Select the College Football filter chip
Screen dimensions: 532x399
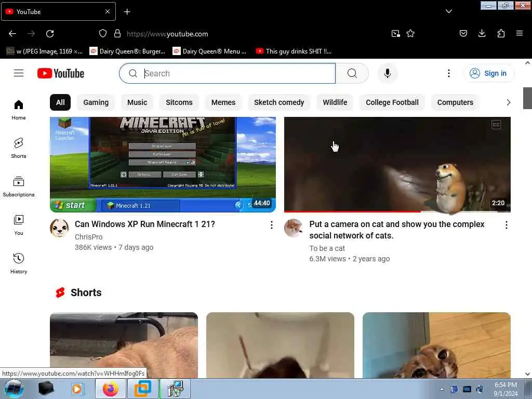point(392,102)
